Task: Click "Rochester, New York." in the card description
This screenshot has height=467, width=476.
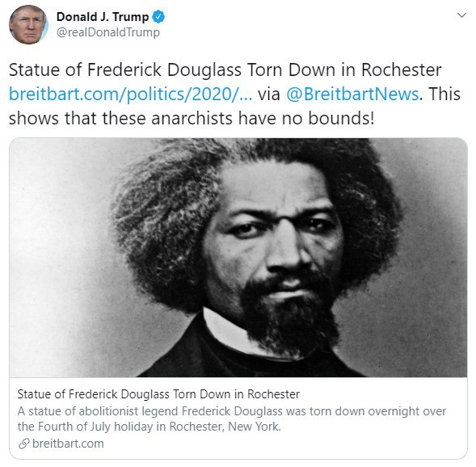Action: [x=225, y=427]
